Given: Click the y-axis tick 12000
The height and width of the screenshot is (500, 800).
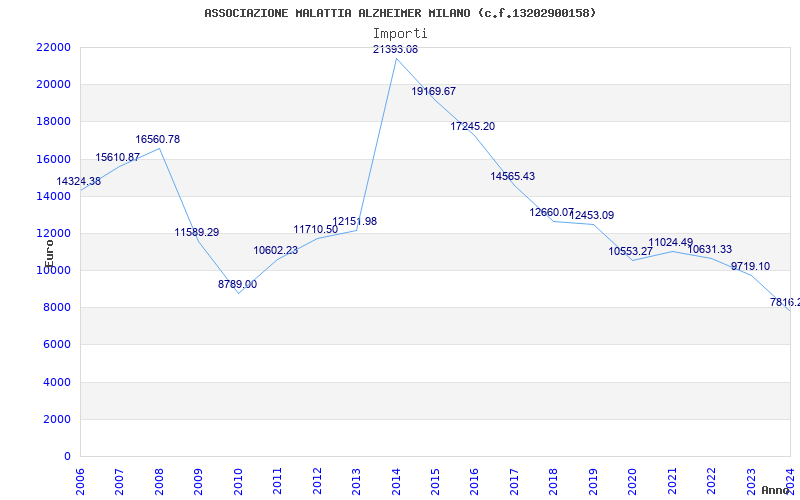Looking at the screenshot, I should (53, 234).
